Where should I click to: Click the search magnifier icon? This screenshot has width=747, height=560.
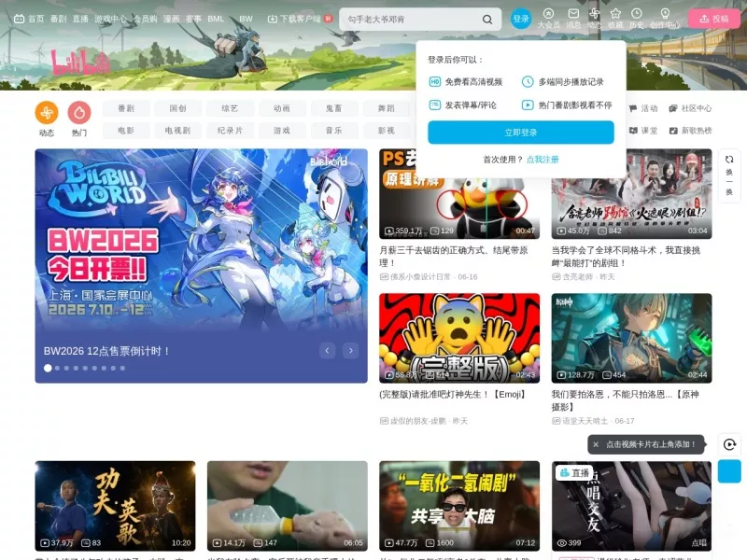(486, 20)
